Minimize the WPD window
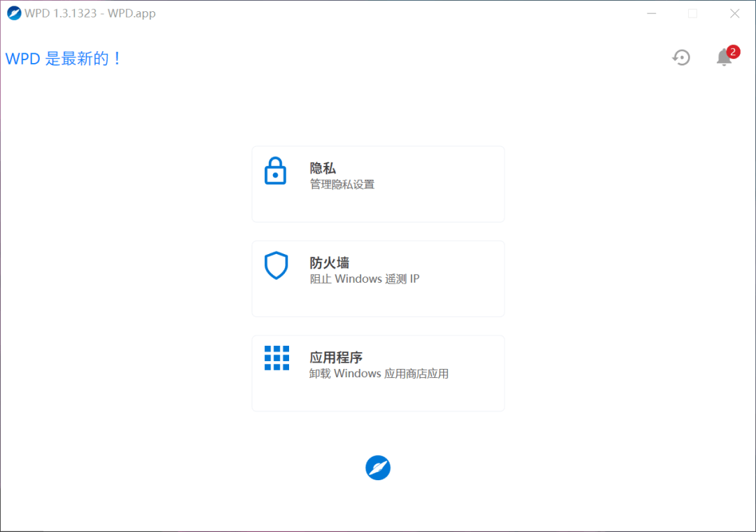This screenshot has width=756, height=532. [x=652, y=13]
